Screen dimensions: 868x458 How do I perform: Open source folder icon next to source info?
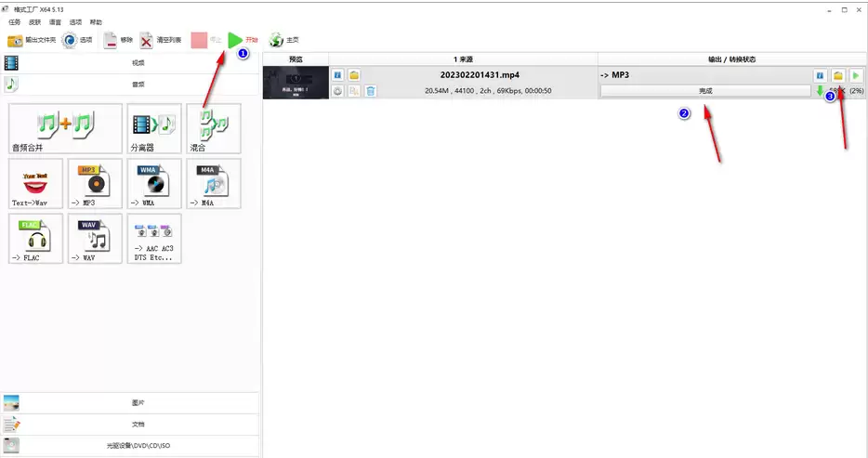click(354, 74)
